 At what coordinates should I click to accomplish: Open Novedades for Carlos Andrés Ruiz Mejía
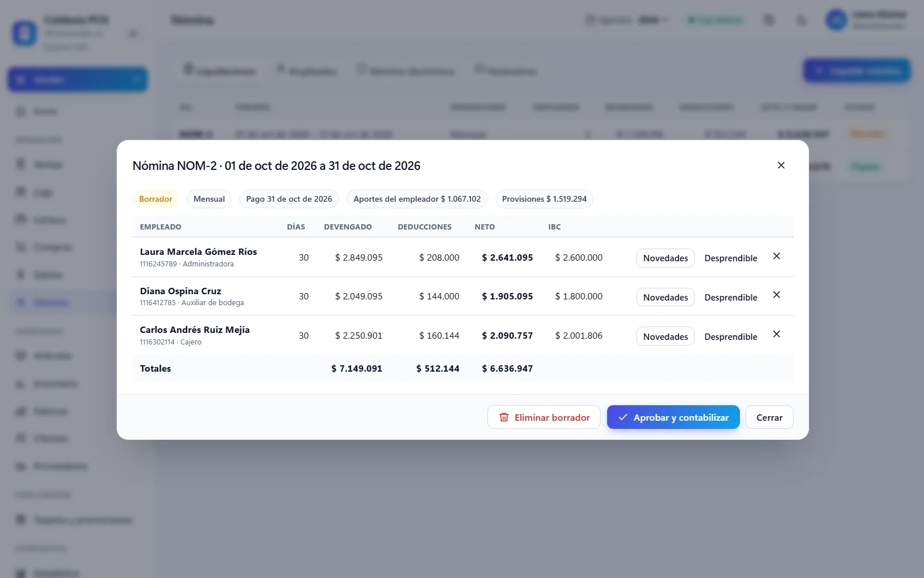click(665, 336)
